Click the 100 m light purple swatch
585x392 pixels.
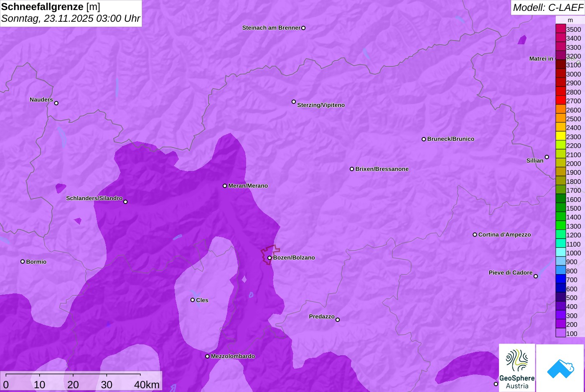(561, 333)
